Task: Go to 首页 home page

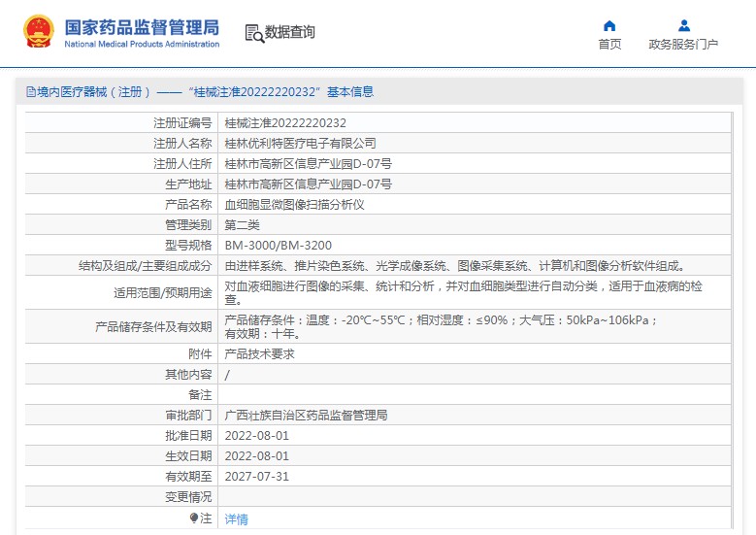Action: (x=609, y=44)
